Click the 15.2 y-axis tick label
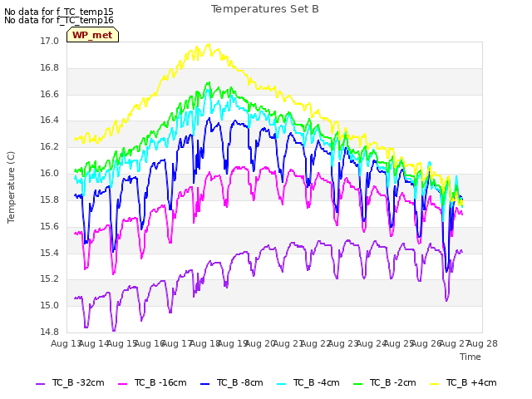 (50, 279)
